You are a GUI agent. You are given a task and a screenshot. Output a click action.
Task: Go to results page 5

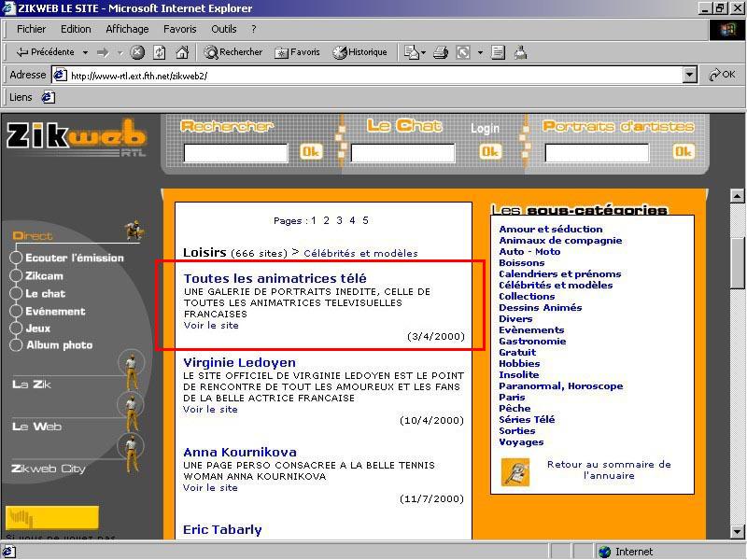365,220
